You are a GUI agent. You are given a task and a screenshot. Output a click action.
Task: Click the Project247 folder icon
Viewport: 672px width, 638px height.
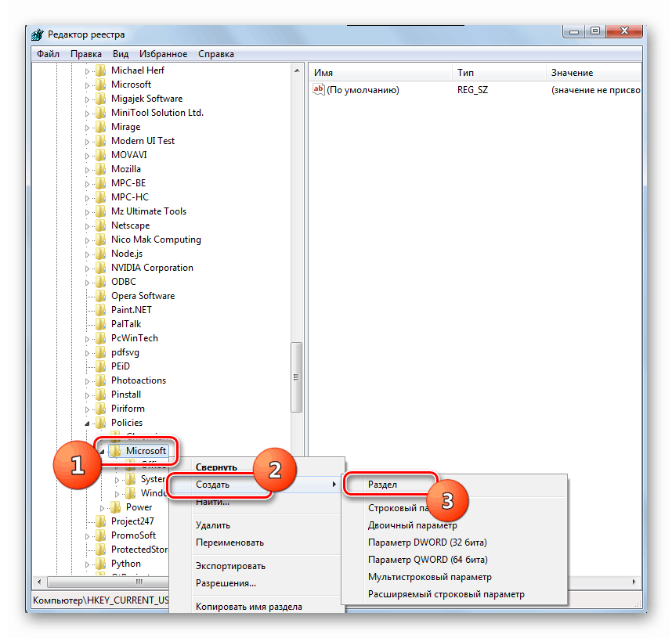coord(100,521)
